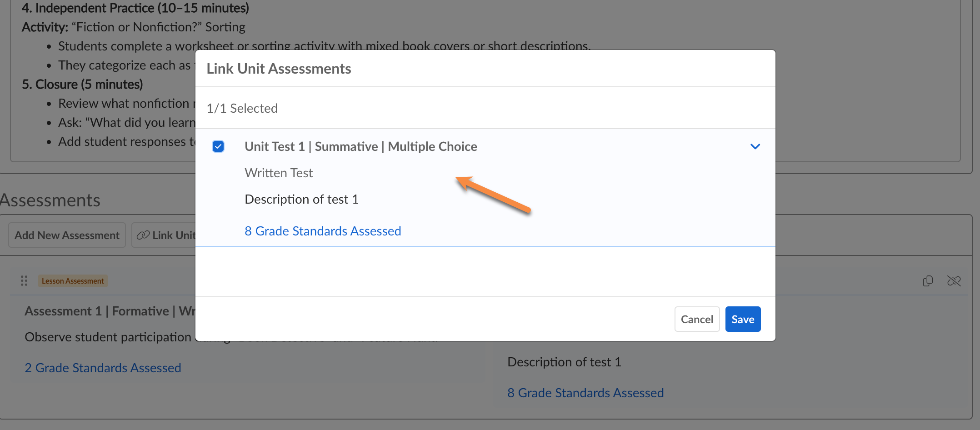Select the Unit Test 1 Summative title
Image resolution: width=980 pixels, height=430 pixels.
click(x=360, y=146)
